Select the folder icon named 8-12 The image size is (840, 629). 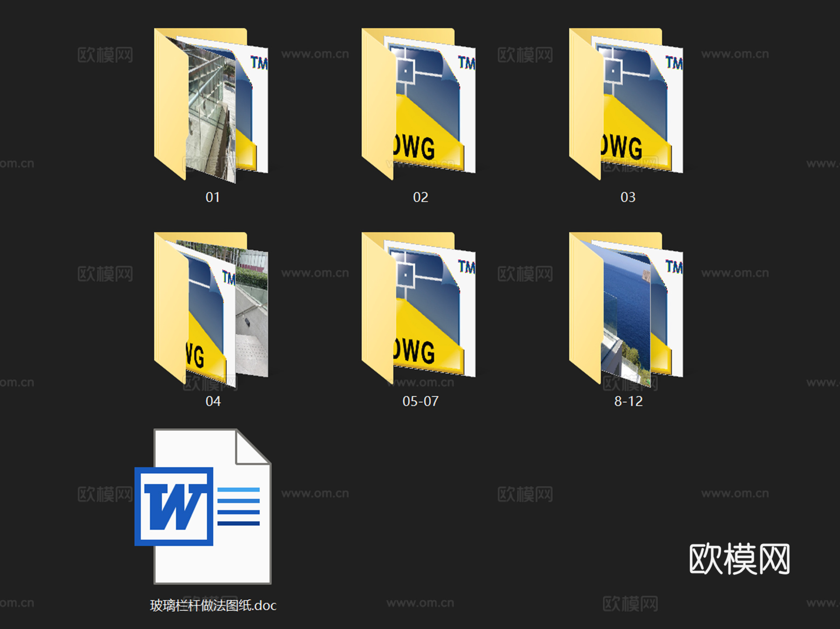click(626, 309)
